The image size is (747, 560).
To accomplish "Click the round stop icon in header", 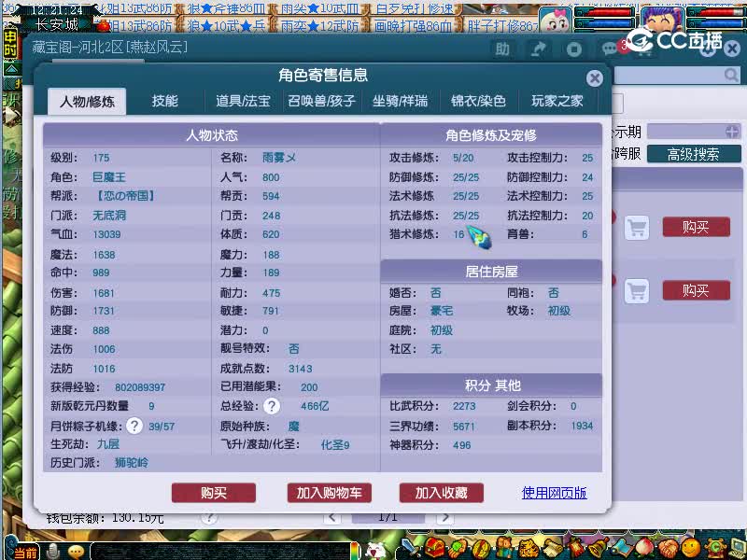I will [x=574, y=49].
